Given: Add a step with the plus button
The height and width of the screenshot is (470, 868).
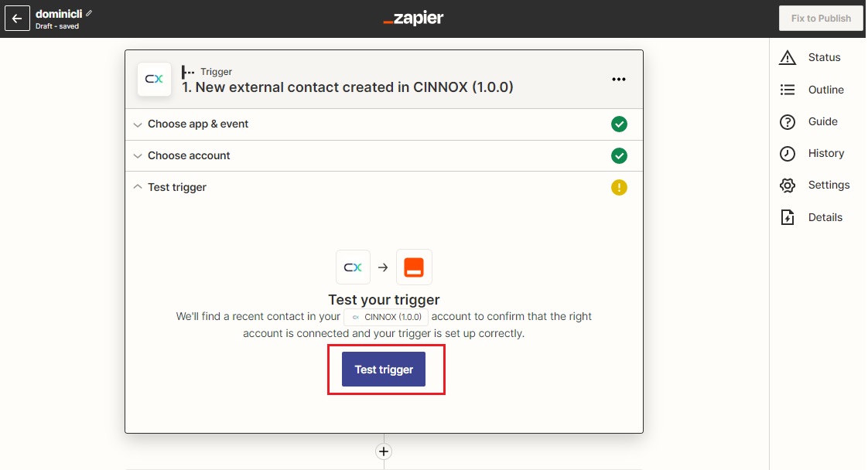Looking at the screenshot, I should 384,451.
